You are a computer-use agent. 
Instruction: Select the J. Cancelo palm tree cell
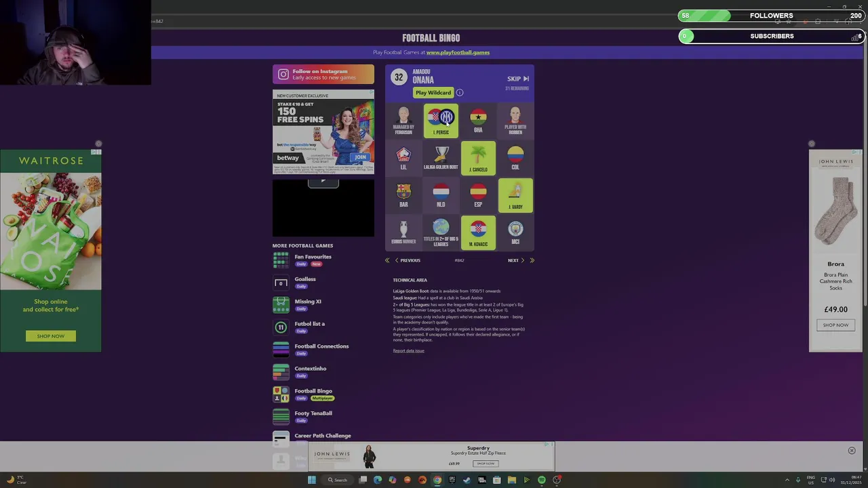click(x=478, y=158)
